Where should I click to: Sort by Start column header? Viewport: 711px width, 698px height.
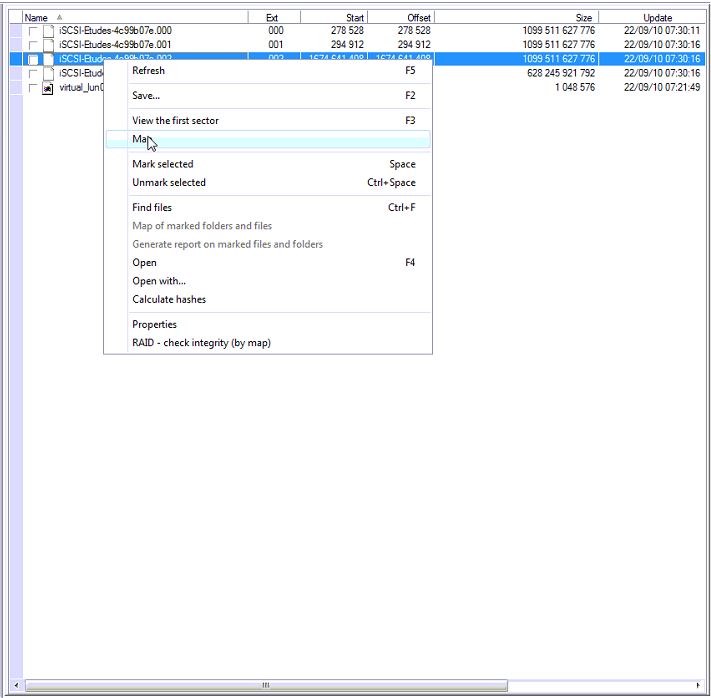point(334,18)
